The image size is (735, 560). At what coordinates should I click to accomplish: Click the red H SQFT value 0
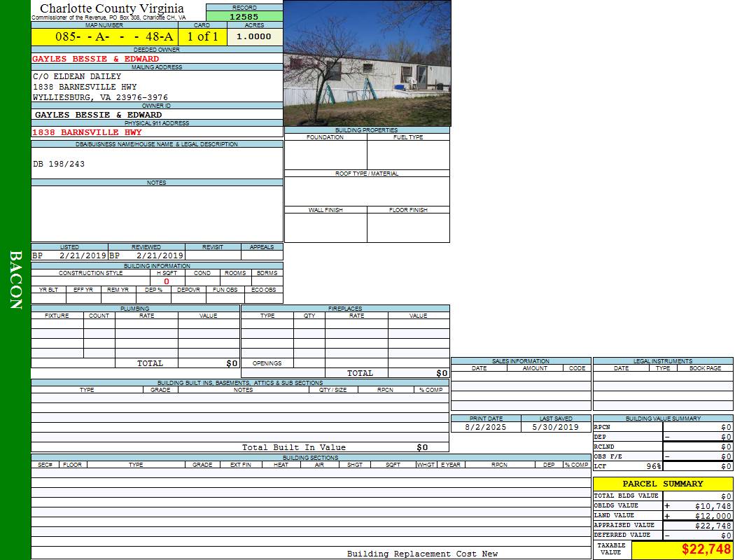(x=167, y=282)
